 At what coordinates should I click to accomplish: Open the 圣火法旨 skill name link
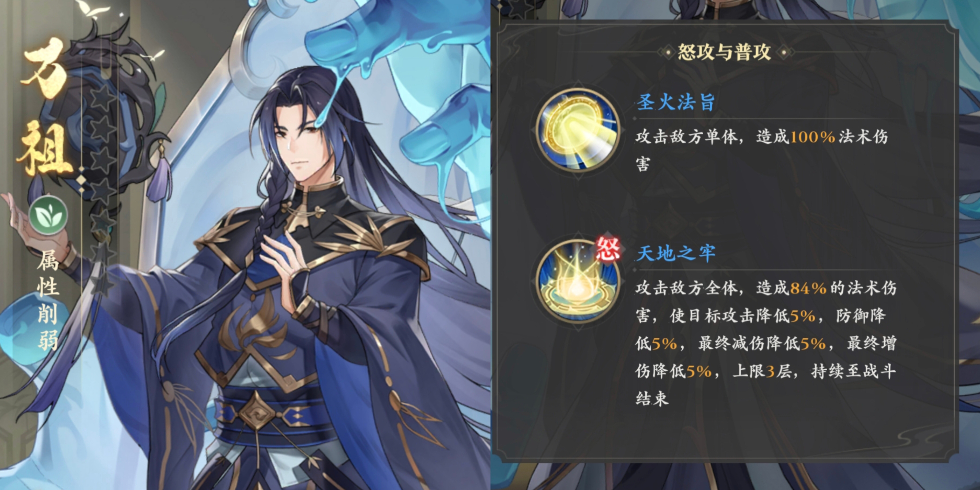click(x=676, y=102)
